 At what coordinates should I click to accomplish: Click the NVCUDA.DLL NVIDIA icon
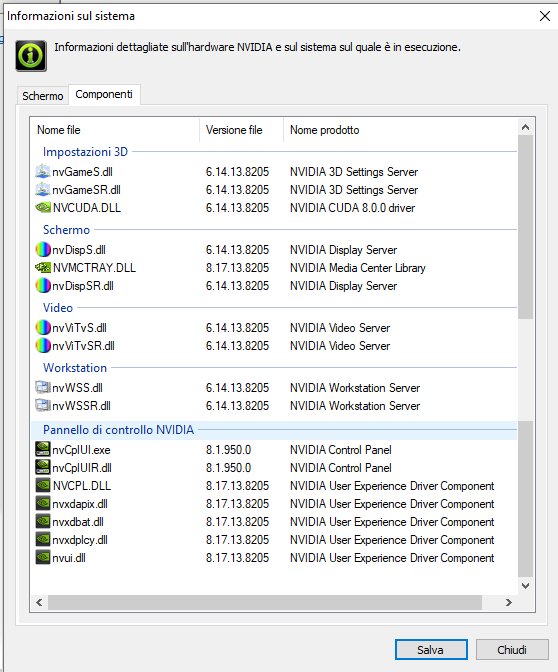coord(42,207)
